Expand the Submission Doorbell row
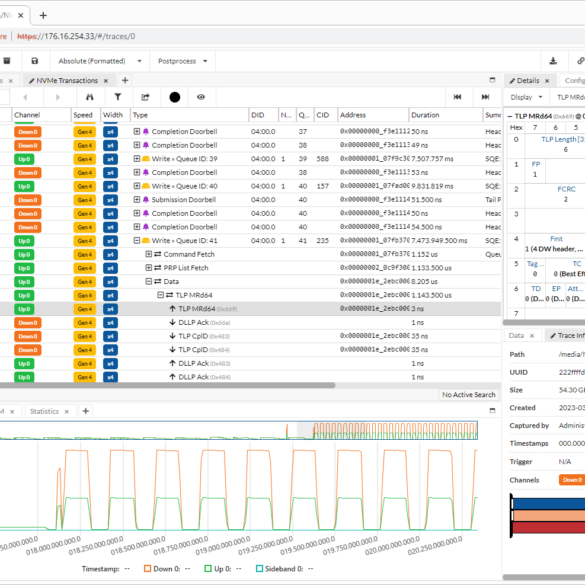Image resolution: width=585 pixels, height=585 pixels. pos(137,200)
